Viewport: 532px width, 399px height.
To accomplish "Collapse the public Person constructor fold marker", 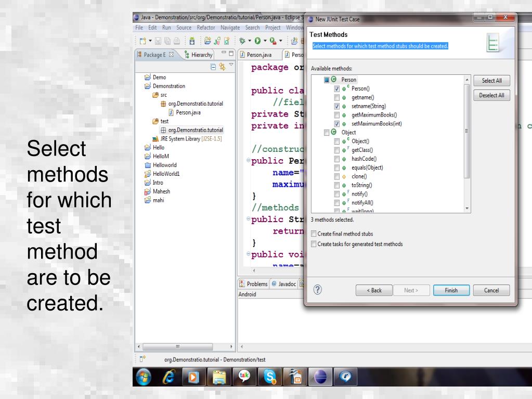I will pyautogui.click(x=249, y=160).
